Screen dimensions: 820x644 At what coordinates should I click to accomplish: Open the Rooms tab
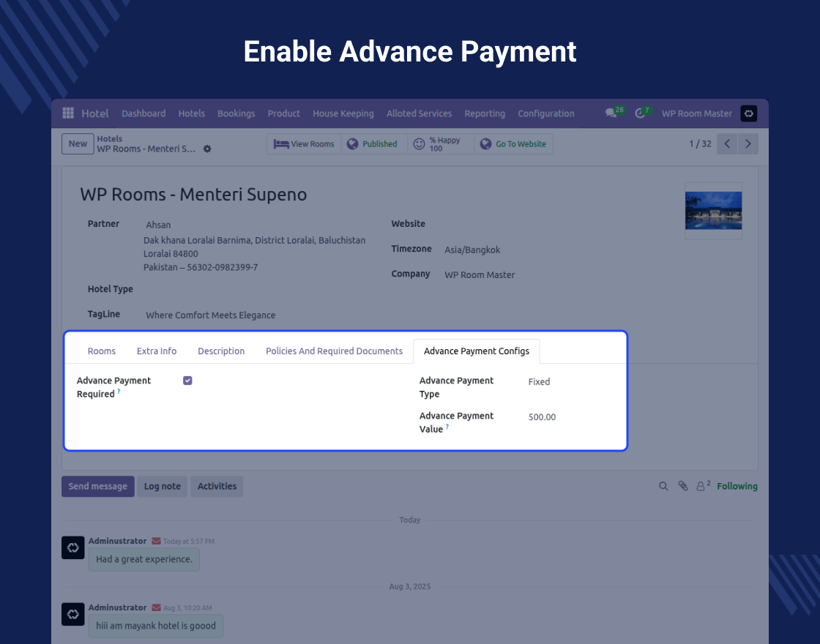(x=102, y=351)
